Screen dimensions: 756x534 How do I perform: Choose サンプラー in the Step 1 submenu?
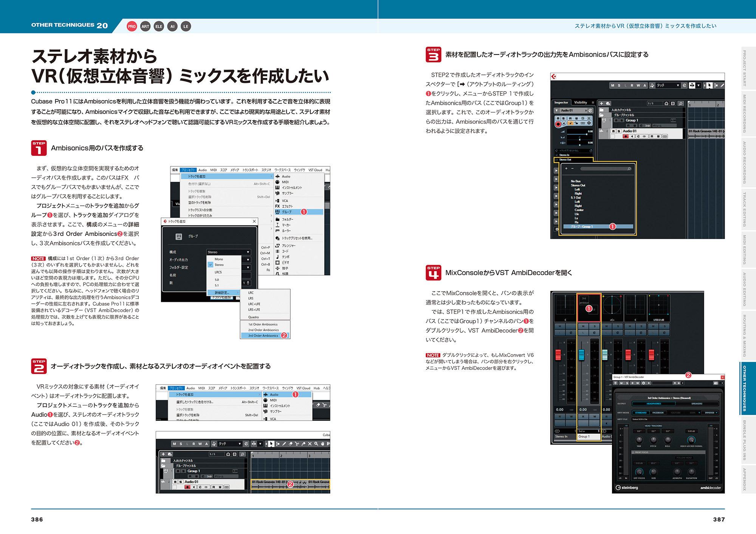(x=299, y=193)
